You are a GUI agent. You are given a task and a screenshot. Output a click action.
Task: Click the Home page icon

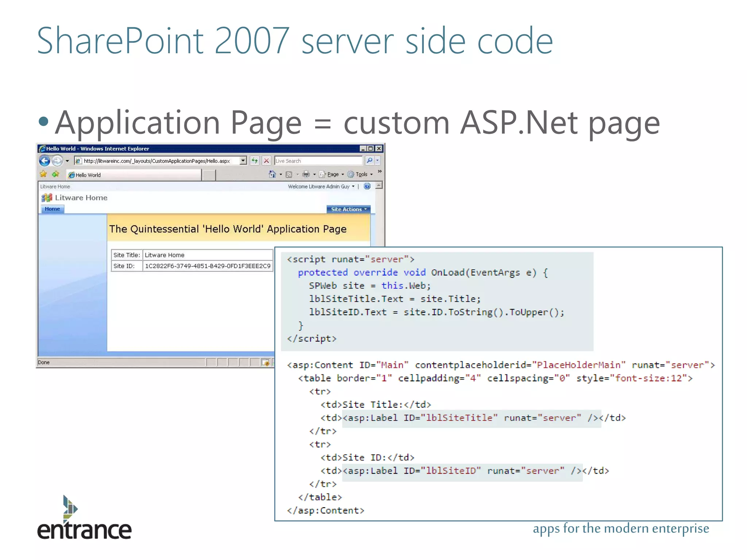pos(272,174)
